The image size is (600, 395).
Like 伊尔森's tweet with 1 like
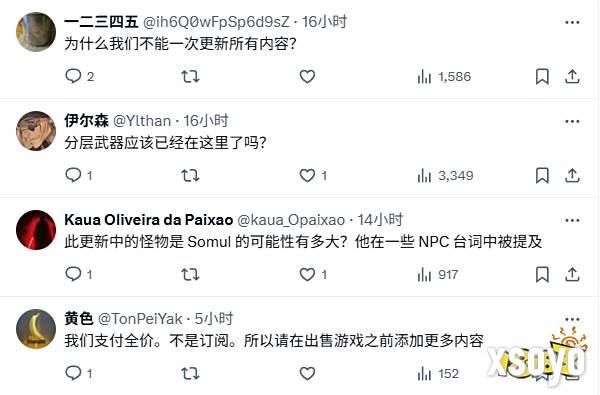point(307,175)
